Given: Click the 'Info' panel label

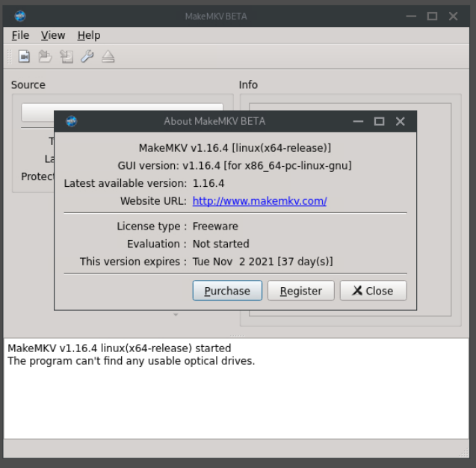Looking at the screenshot, I should [248, 85].
